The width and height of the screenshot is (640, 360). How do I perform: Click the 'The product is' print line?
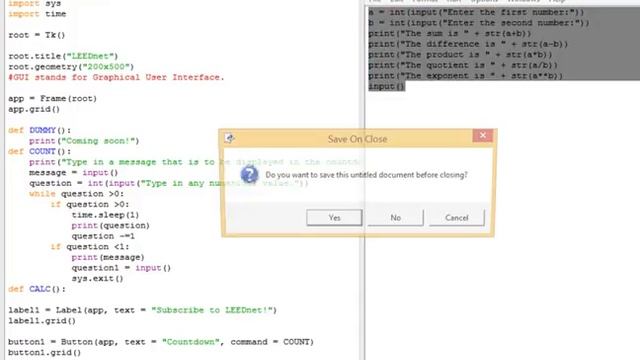460,55
